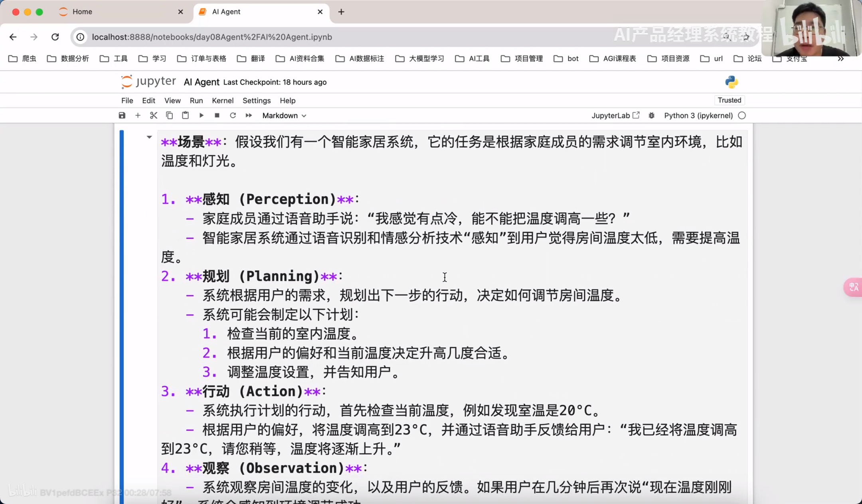Paste cell from the clipboard icon
Screen dimensions: 862x504
(x=185, y=116)
